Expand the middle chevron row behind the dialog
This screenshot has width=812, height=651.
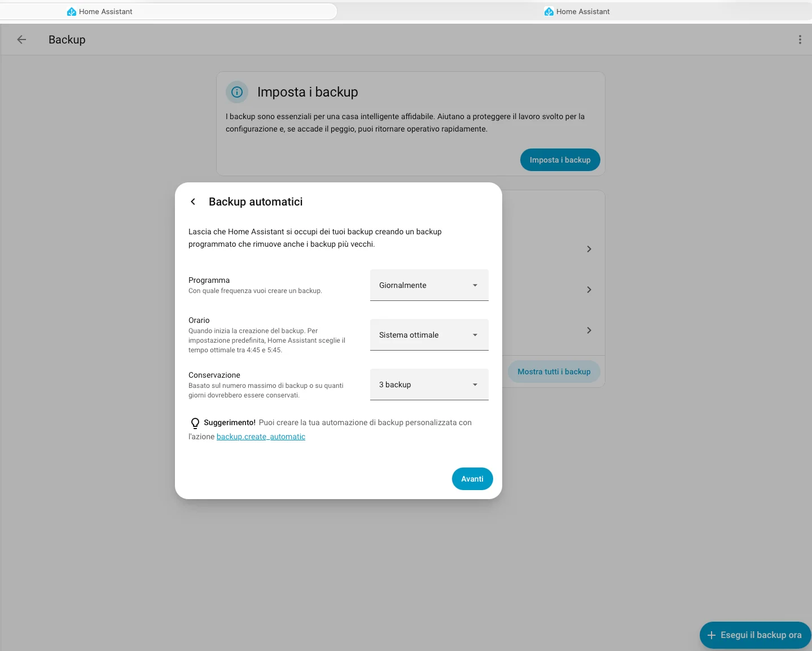(589, 290)
